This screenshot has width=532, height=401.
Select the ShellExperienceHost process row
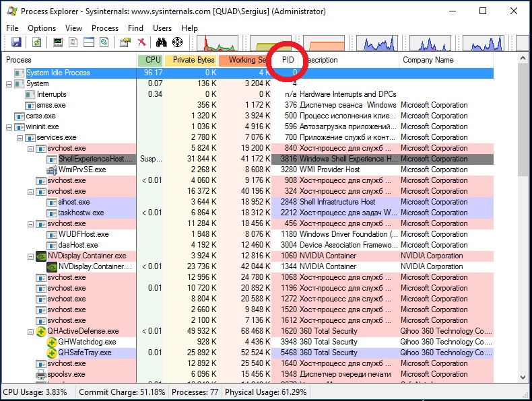click(247, 159)
